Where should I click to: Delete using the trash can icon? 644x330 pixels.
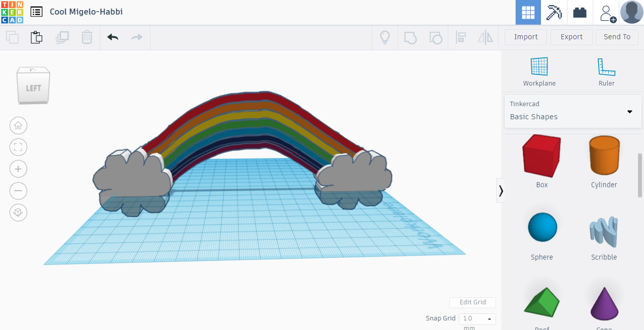tap(87, 37)
